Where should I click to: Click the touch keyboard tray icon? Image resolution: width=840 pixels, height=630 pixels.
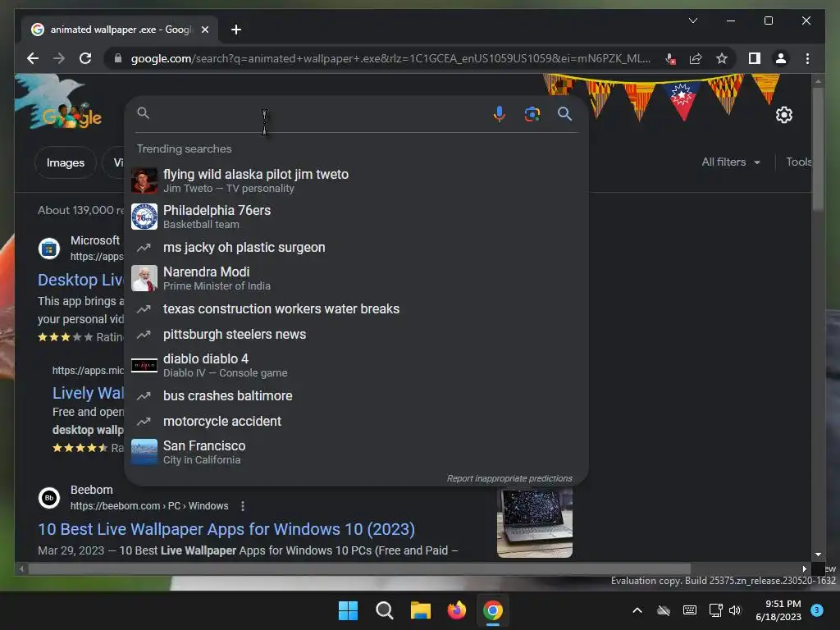click(x=690, y=610)
